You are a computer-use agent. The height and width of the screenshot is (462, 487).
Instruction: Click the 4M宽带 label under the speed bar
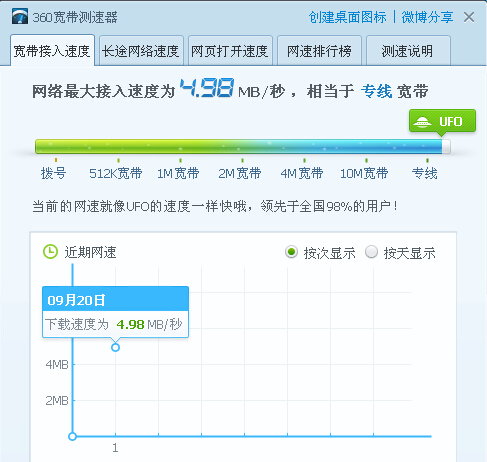pyautogui.click(x=302, y=173)
